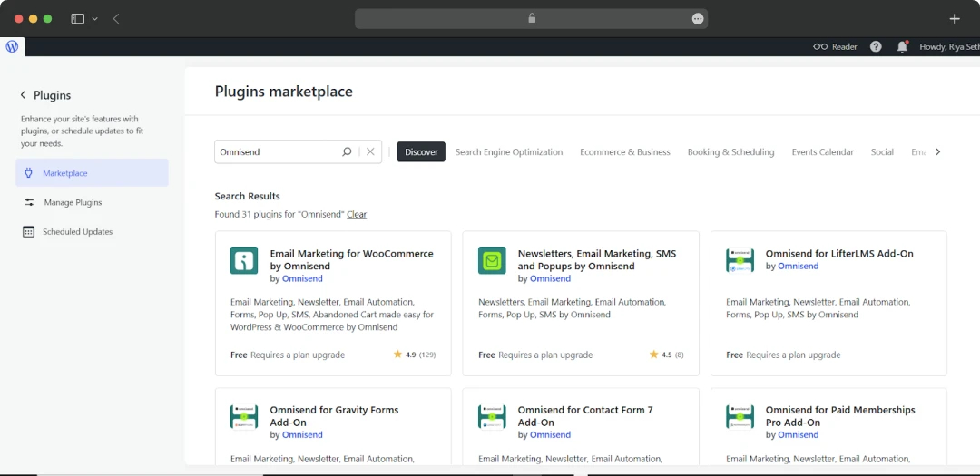Open the Help question mark icon
The width and height of the screenshot is (980, 476).
pyautogui.click(x=876, y=47)
